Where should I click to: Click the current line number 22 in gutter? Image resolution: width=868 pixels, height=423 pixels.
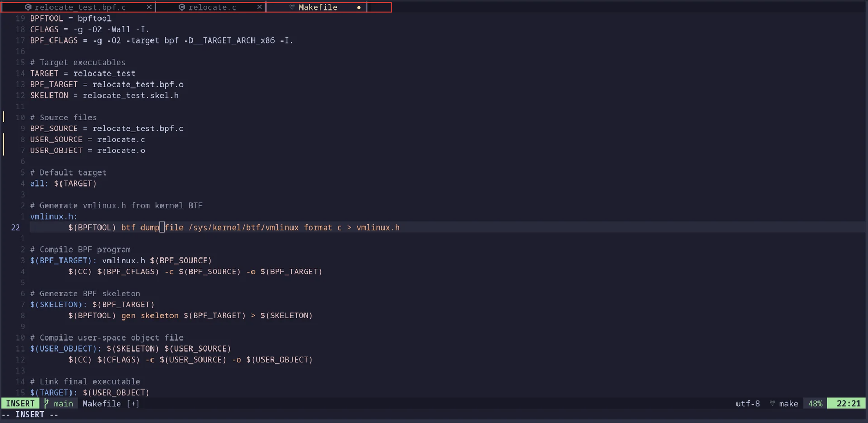tap(15, 228)
